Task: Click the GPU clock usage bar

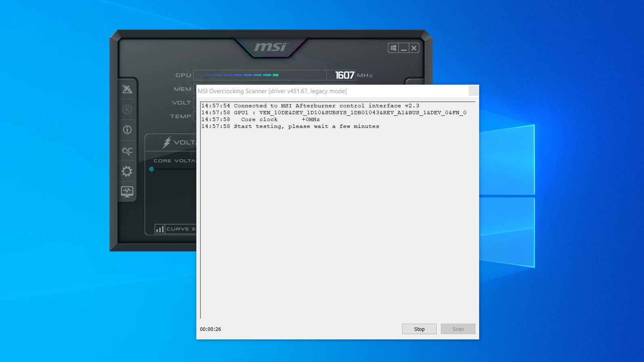Action: [x=260, y=75]
